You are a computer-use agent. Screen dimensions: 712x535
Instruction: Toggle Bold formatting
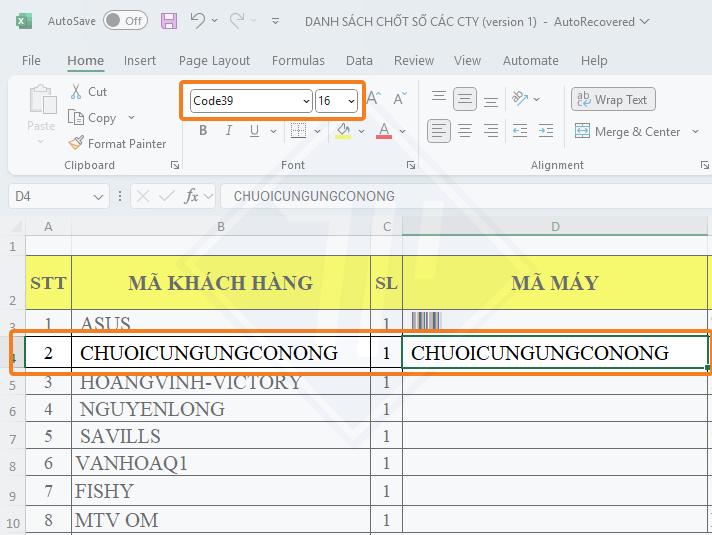203,131
